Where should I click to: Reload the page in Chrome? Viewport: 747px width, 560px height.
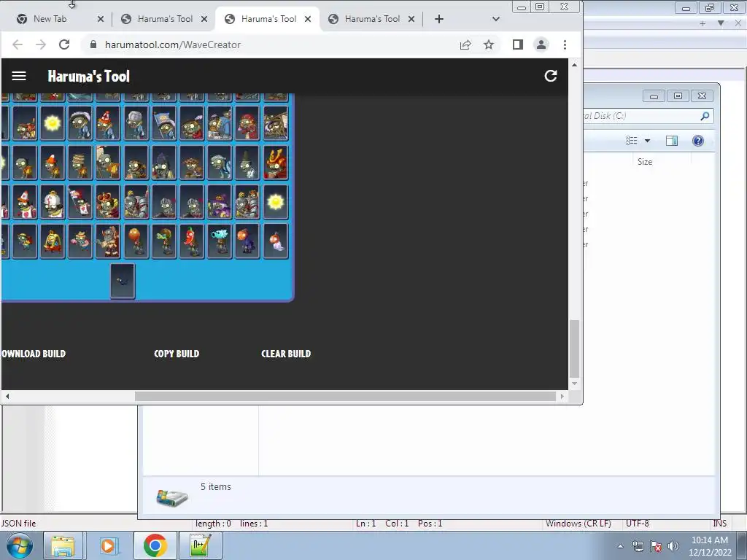pyautogui.click(x=64, y=44)
